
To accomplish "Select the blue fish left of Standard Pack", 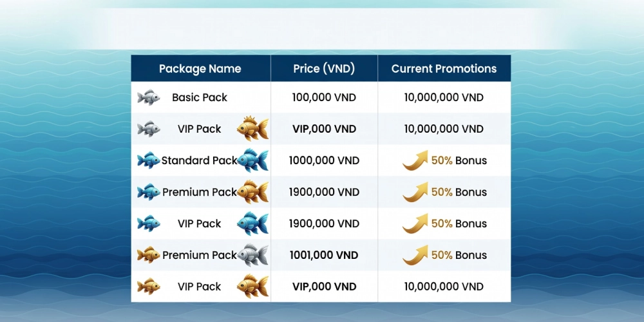I will pos(148,160).
